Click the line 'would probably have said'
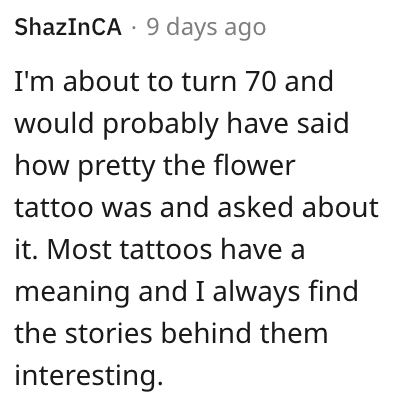The height and width of the screenshot is (418, 394). click(x=182, y=124)
